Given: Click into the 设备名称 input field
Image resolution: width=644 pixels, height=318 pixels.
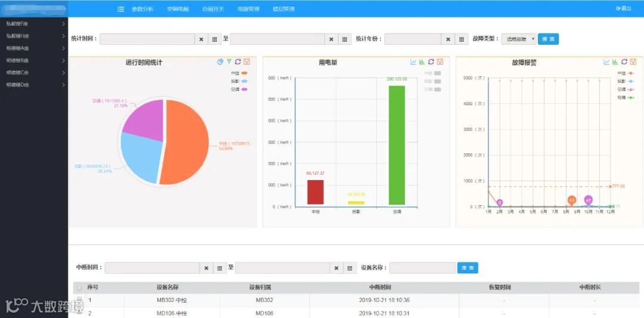Looking at the screenshot, I should point(423,268).
